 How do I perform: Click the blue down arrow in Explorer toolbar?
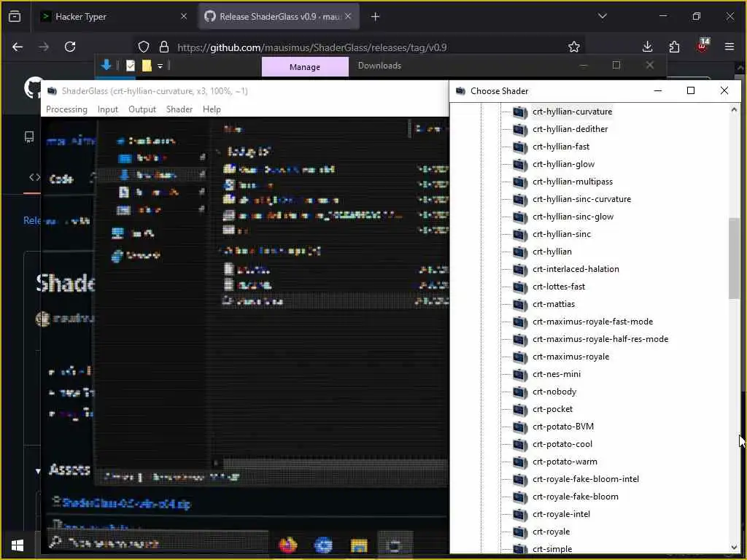coord(107,65)
